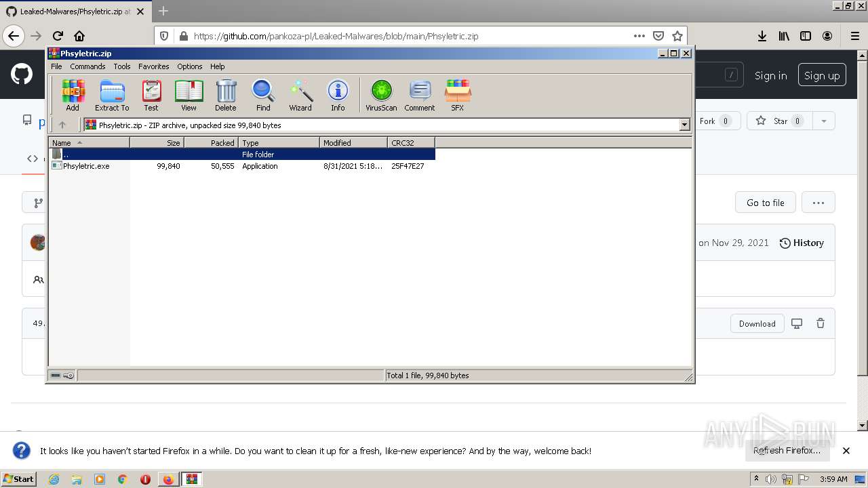Open WinRAR Tools menu

click(122, 66)
